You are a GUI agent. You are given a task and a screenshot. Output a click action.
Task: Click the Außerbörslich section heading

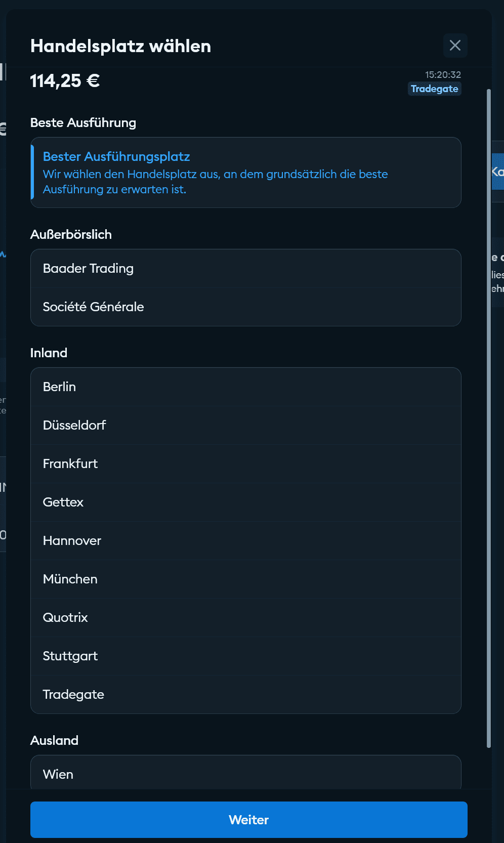click(x=71, y=234)
